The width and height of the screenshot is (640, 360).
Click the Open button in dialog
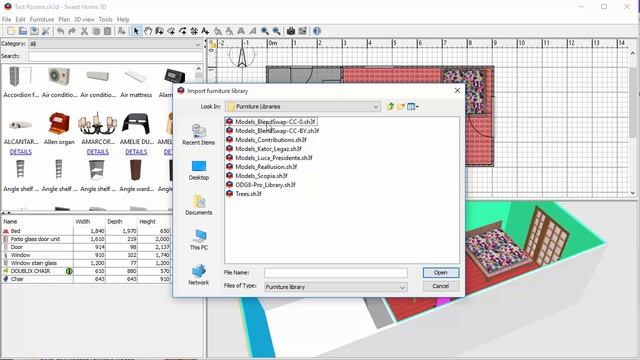pos(441,273)
